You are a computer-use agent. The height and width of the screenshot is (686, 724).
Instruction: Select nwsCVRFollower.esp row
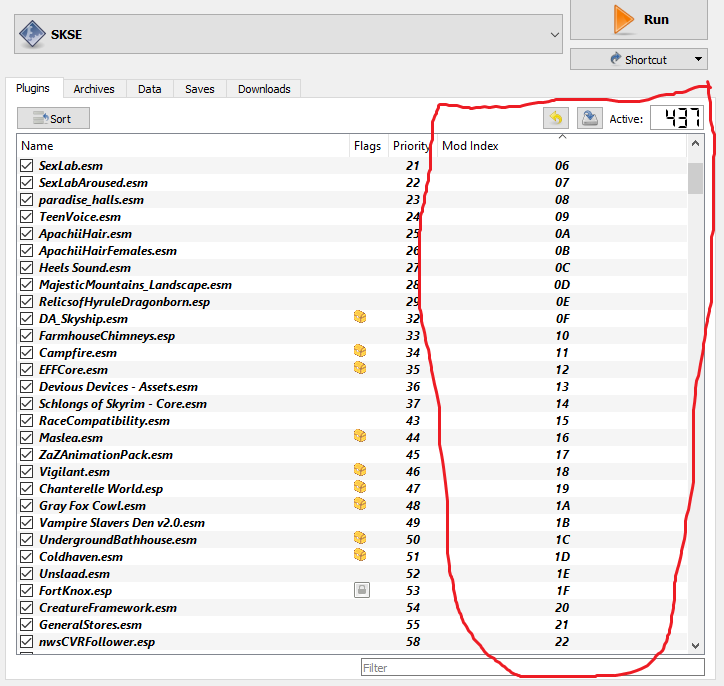352,642
